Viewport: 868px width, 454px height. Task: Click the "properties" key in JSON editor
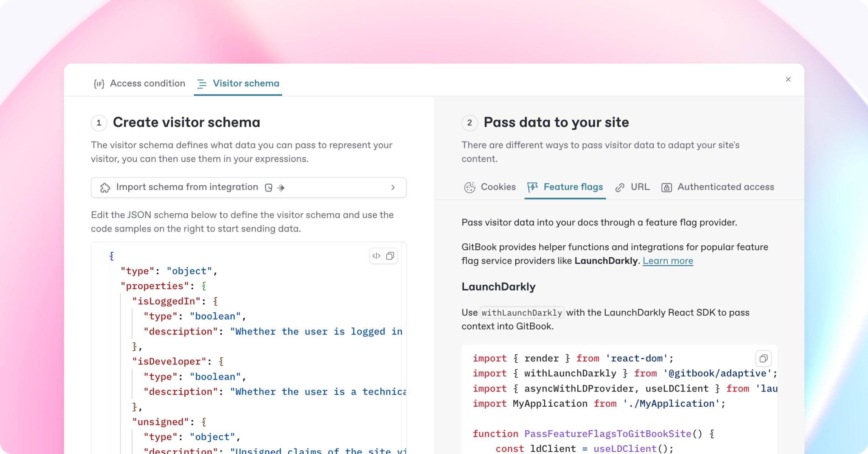pos(154,286)
